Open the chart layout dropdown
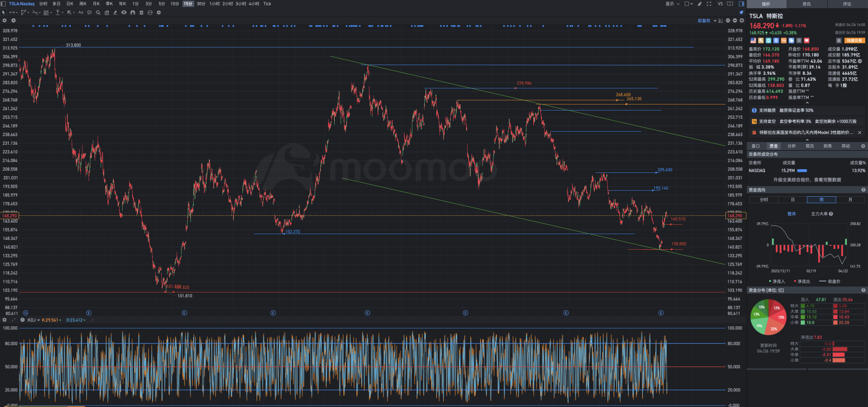The width and height of the screenshot is (868, 407). pos(689,4)
